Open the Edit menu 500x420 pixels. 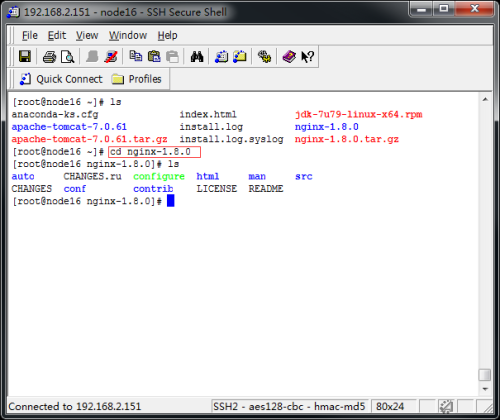pos(57,35)
